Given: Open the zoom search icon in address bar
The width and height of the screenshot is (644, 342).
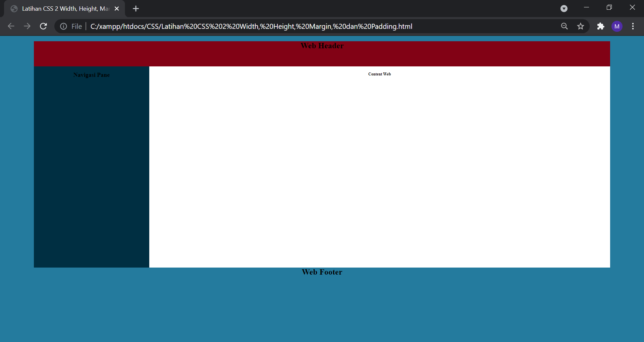Looking at the screenshot, I should click(x=564, y=26).
